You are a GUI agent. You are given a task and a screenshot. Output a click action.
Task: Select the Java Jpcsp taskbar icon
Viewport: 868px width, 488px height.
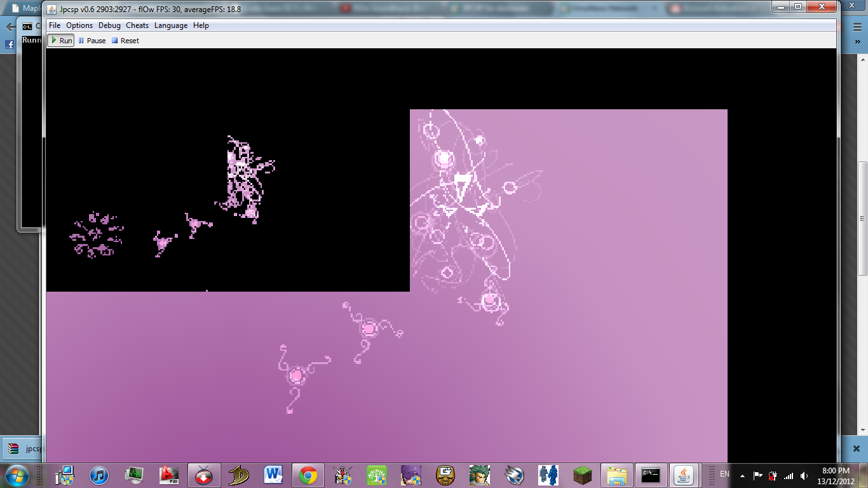coord(684,475)
